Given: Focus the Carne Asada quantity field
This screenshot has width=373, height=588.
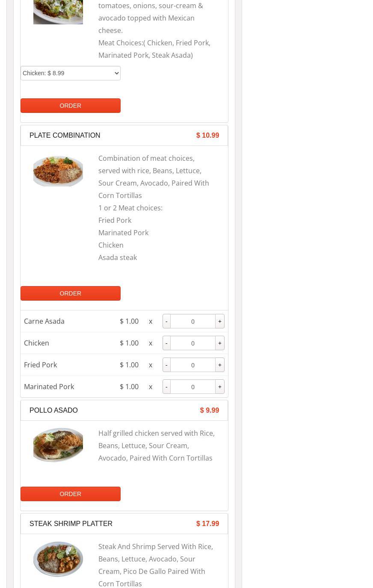Looking at the screenshot, I should point(193,321).
